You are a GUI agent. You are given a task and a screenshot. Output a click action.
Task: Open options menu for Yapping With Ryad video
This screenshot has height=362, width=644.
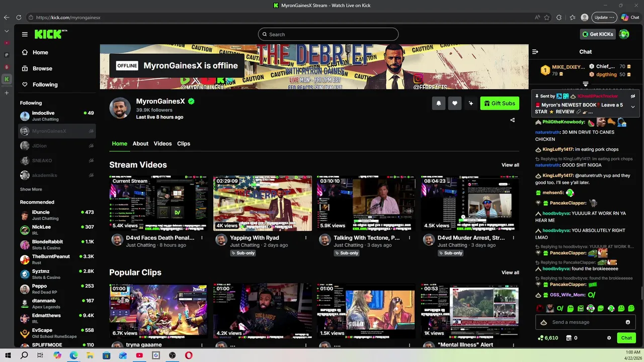coord(306,238)
